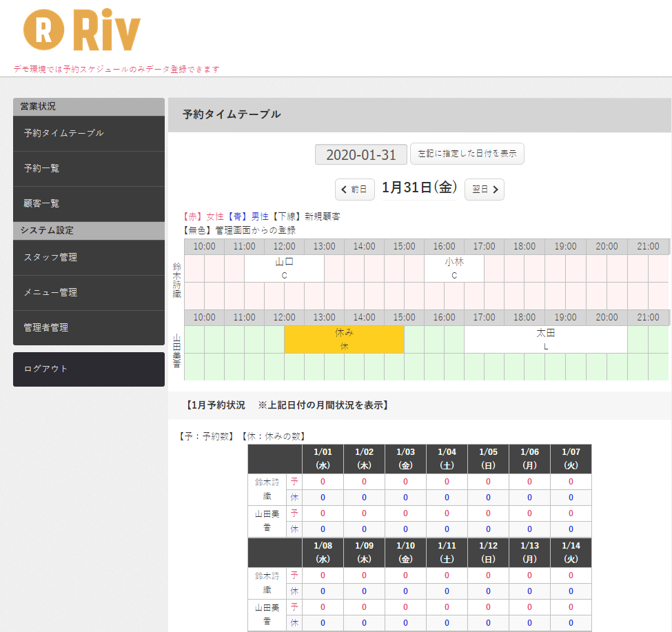Viewport: 672px width, 632px height.
Task: Click 山田美香 休 count for 1/07
Action: 571,529
